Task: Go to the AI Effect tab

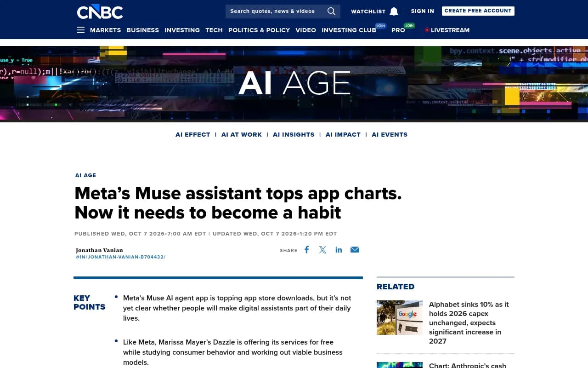Action: coord(192,134)
